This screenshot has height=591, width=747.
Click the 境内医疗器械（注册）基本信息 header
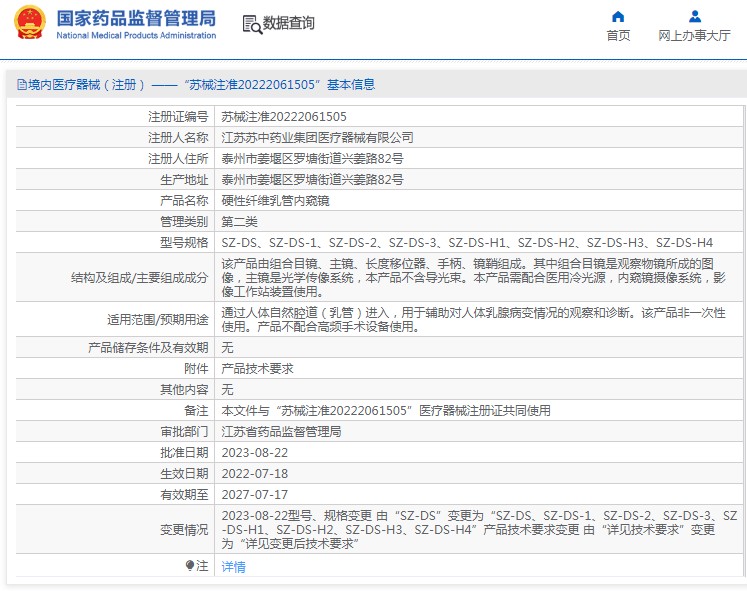196,85
